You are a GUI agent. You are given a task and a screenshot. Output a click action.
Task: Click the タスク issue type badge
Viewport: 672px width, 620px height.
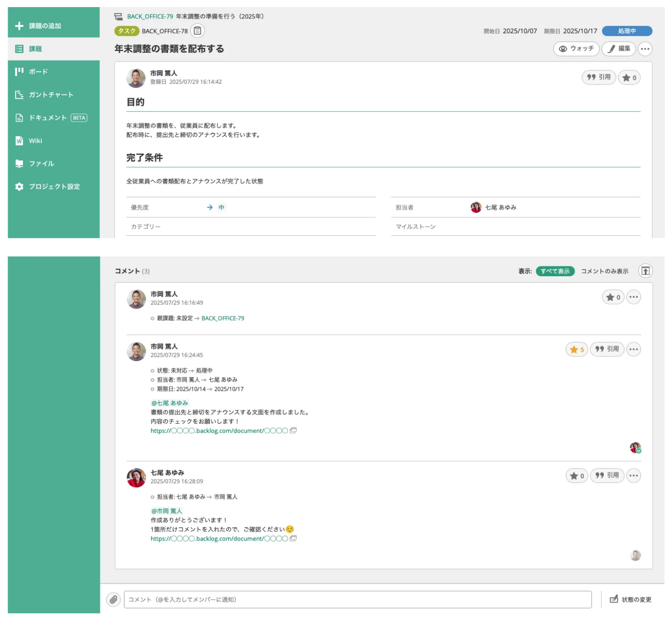(127, 31)
